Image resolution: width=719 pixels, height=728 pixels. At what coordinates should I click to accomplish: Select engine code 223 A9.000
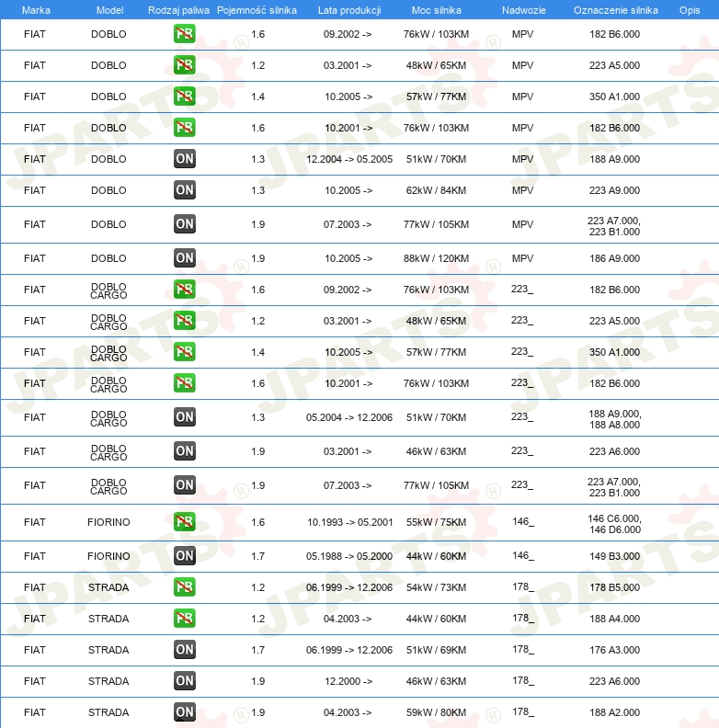(614, 190)
